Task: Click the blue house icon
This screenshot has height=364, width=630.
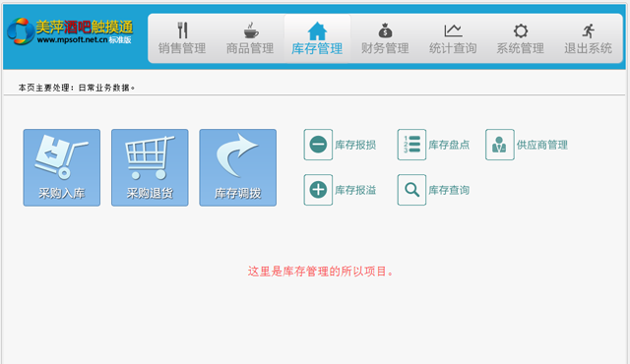Action: click(317, 30)
